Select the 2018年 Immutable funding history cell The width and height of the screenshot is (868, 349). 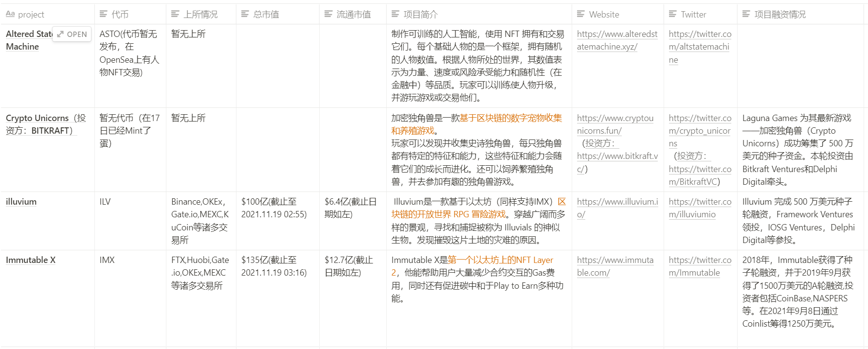801,298
